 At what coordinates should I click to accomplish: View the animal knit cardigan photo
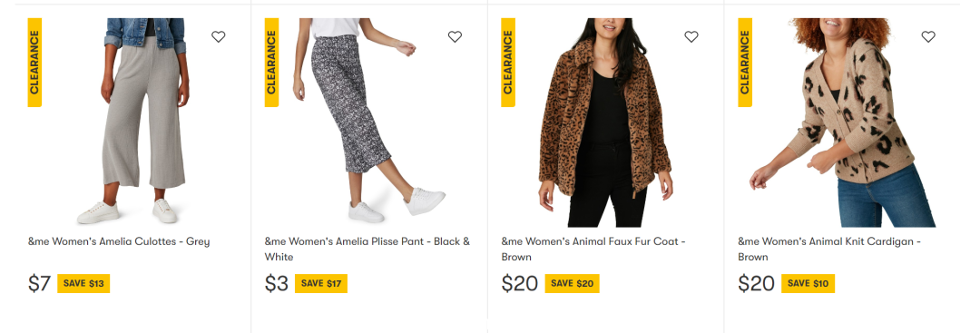[x=842, y=122]
